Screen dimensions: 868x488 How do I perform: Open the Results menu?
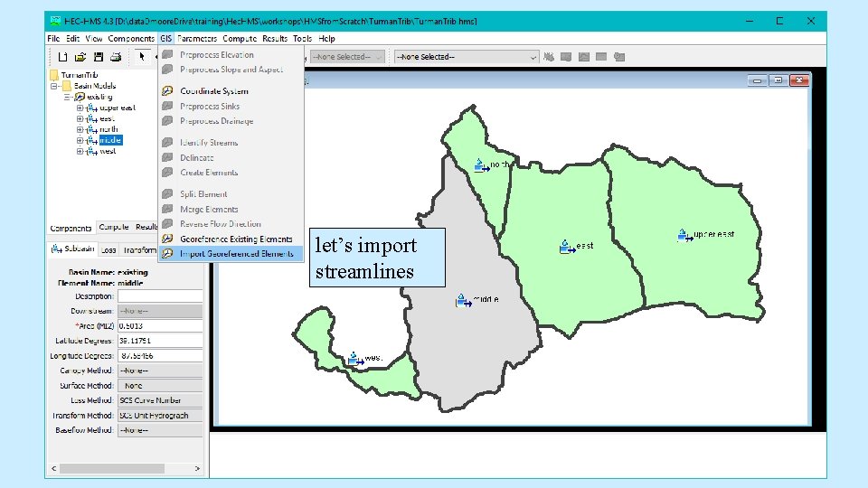point(275,39)
